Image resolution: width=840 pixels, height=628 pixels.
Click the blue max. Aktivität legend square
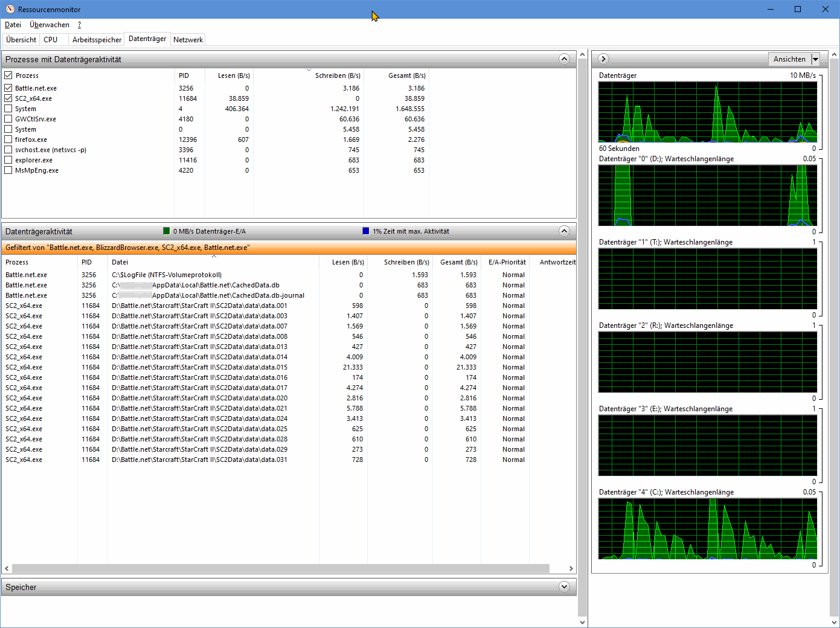pos(365,231)
